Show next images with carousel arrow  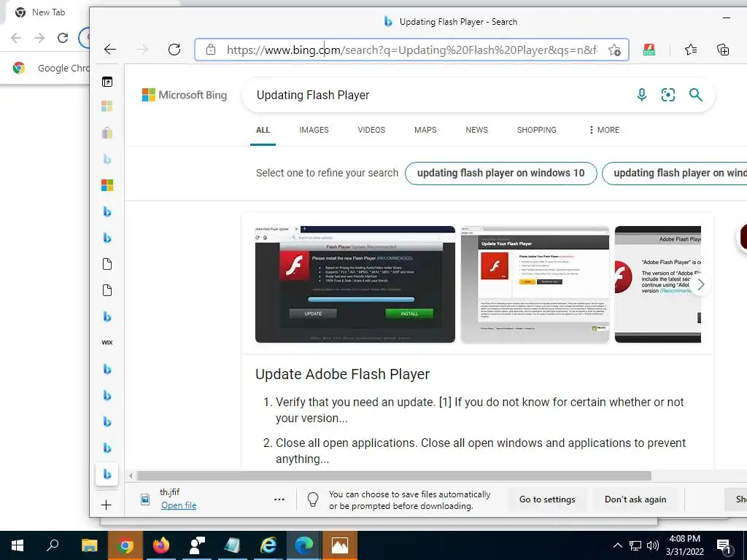(x=700, y=285)
